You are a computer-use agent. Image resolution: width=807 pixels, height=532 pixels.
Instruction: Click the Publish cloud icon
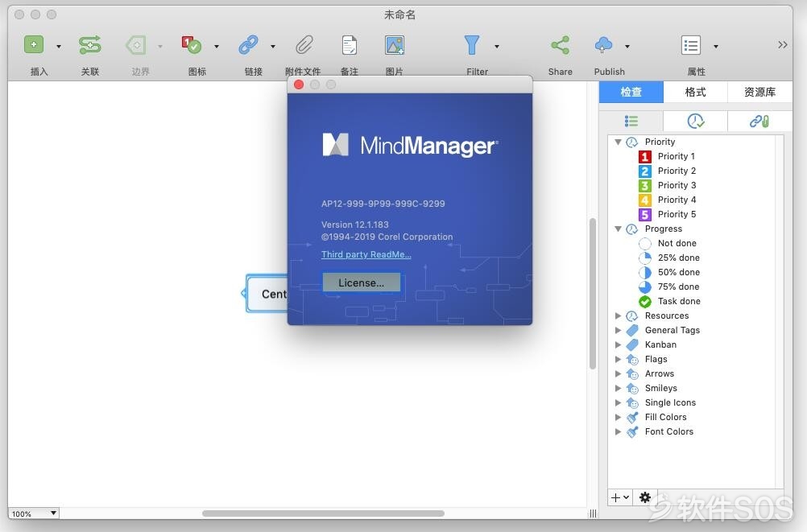coord(603,45)
